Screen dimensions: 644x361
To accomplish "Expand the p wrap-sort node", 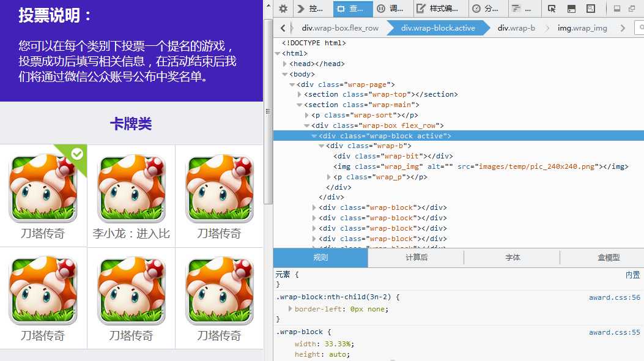I will tap(307, 116).
